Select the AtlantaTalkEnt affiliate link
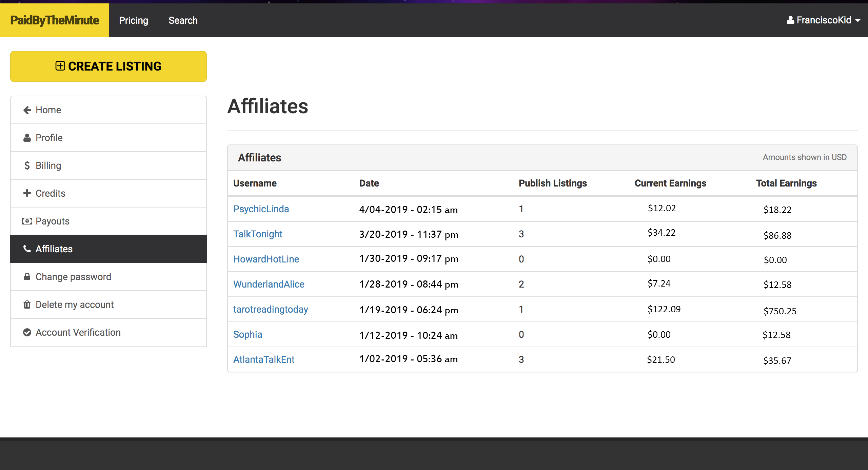The image size is (868, 470). coord(263,359)
